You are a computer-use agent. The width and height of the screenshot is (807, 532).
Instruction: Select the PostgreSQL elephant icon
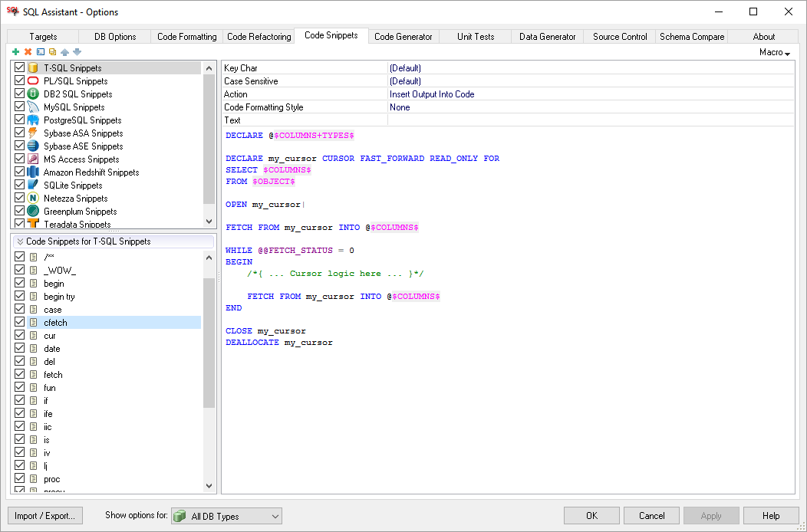pos(33,120)
